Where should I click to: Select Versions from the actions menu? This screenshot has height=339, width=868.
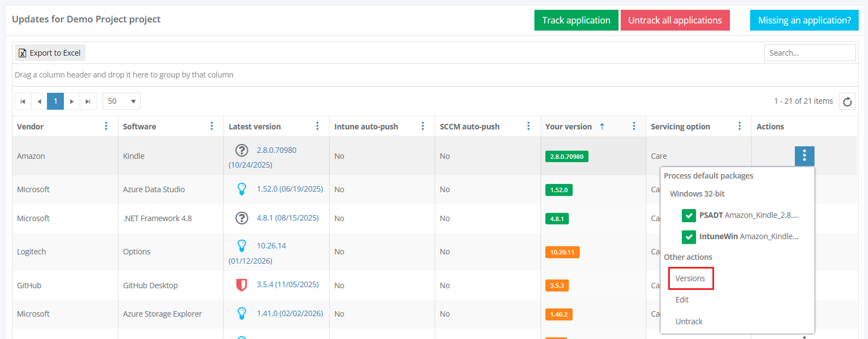pyautogui.click(x=690, y=278)
